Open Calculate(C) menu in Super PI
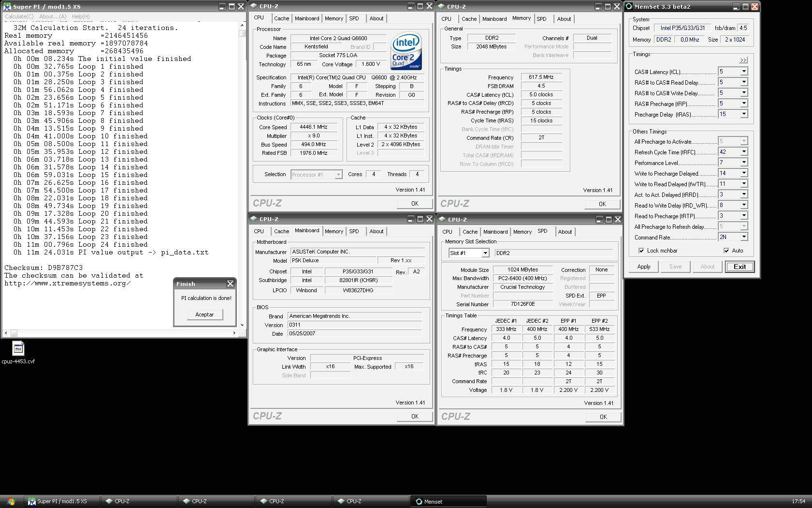The height and width of the screenshot is (508, 812). pyautogui.click(x=19, y=16)
